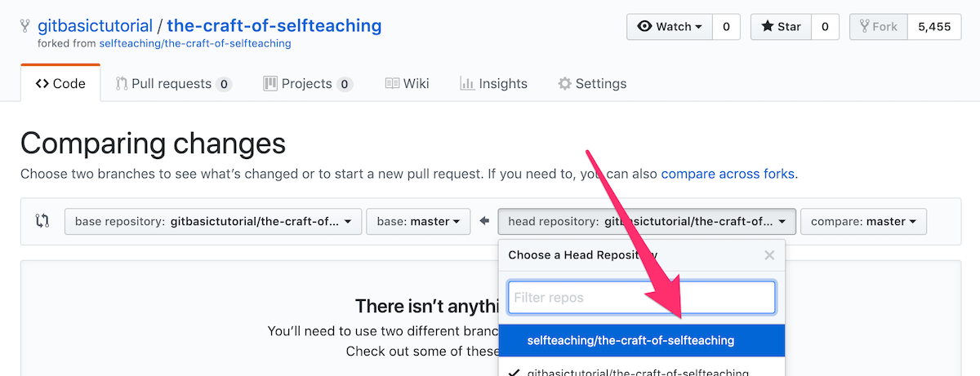Click the fork icon beside repository title
This screenshot has height=376, width=980.
click(x=26, y=26)
